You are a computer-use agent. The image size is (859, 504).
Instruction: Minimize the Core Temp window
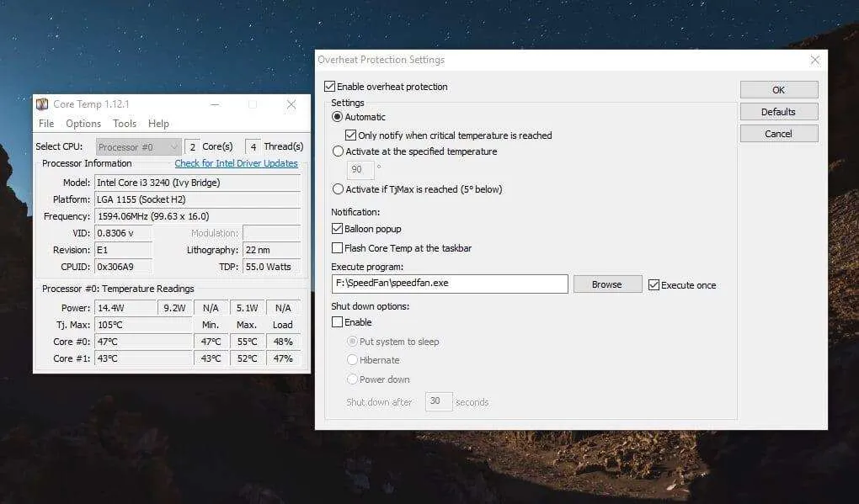[215, 104]
